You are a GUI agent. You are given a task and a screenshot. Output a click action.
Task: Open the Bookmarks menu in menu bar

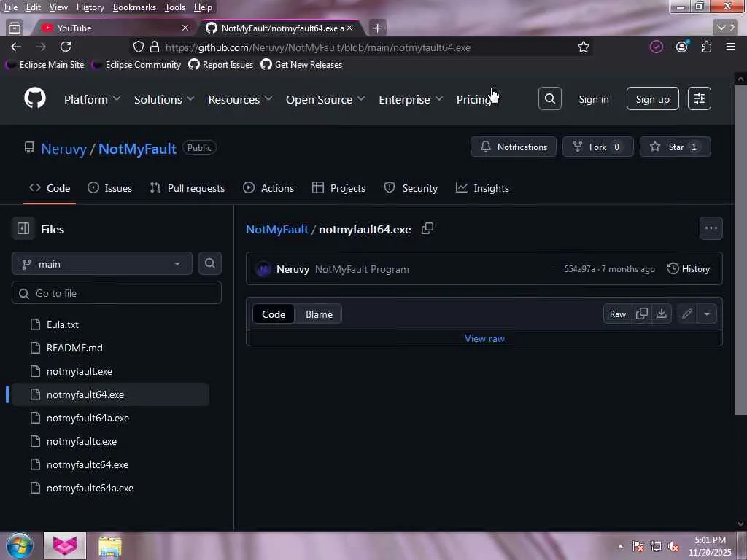coord(134,7)
